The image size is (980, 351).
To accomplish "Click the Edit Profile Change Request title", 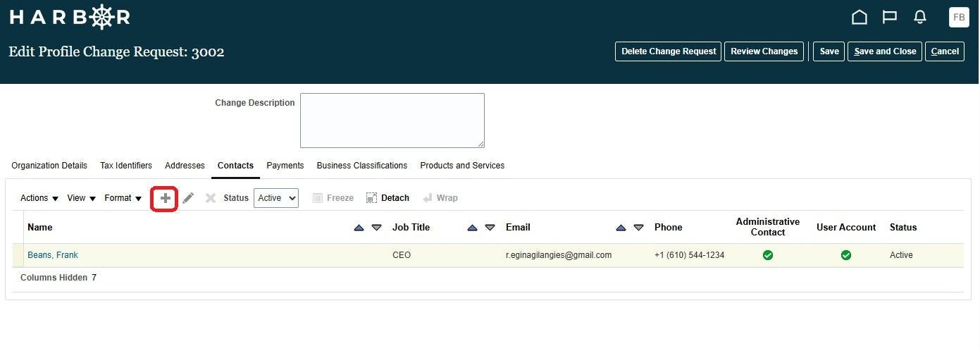I will click(116, 51).
